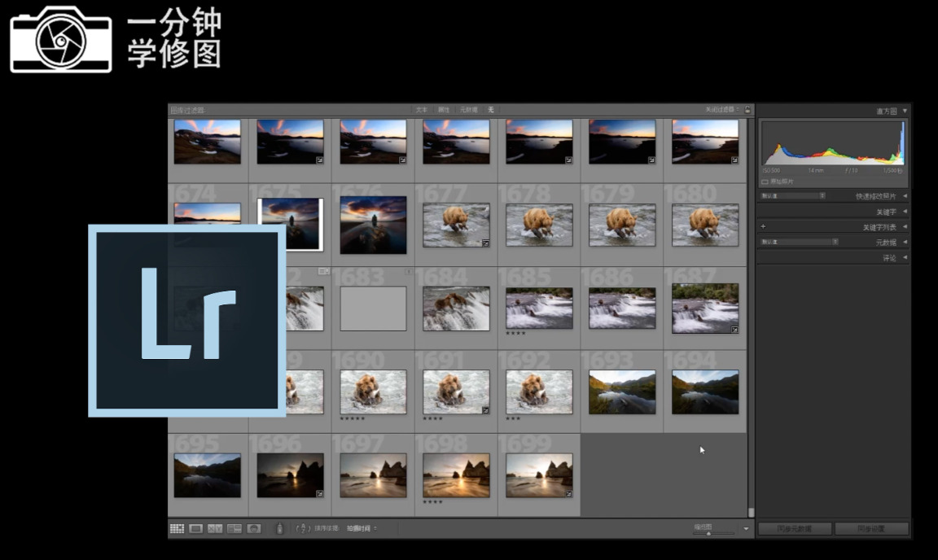The height and width of the screenshot is (560, 938).
Task: Click the filter lock icon
Action: [x=748, y=110]
